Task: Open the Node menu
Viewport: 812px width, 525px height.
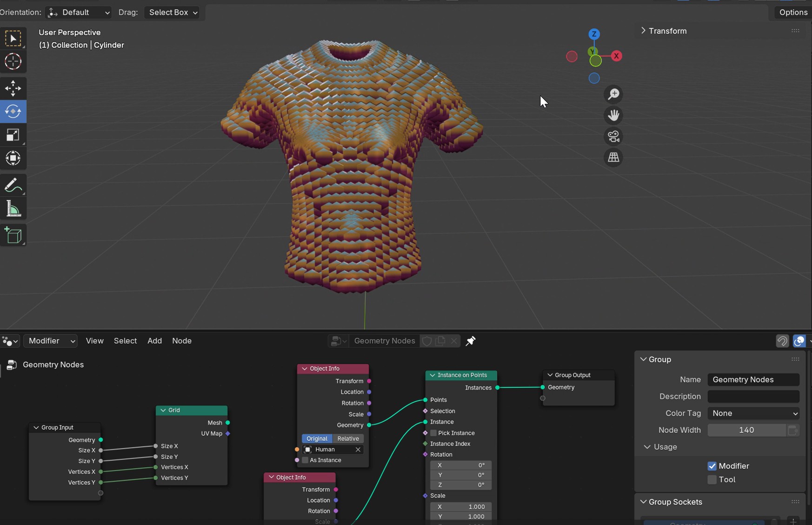Action: tap(181, 341)
